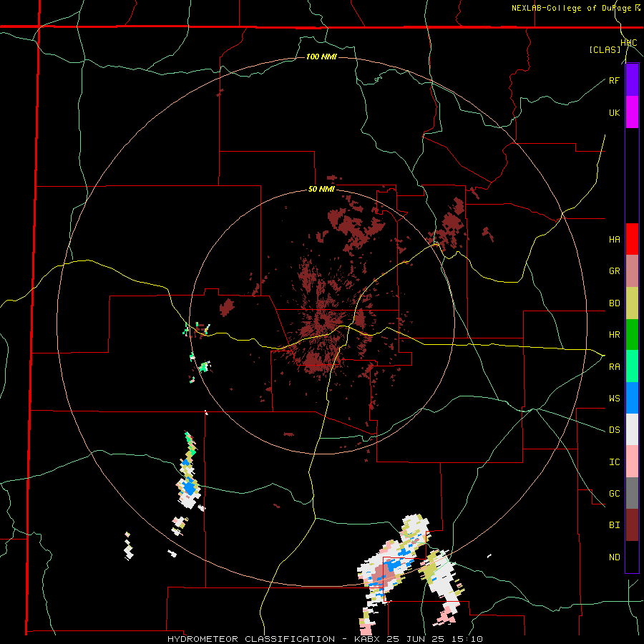The image size is (644, 644).
Task: Click the yellow BD legend swatch
Action: coord(632,303)
